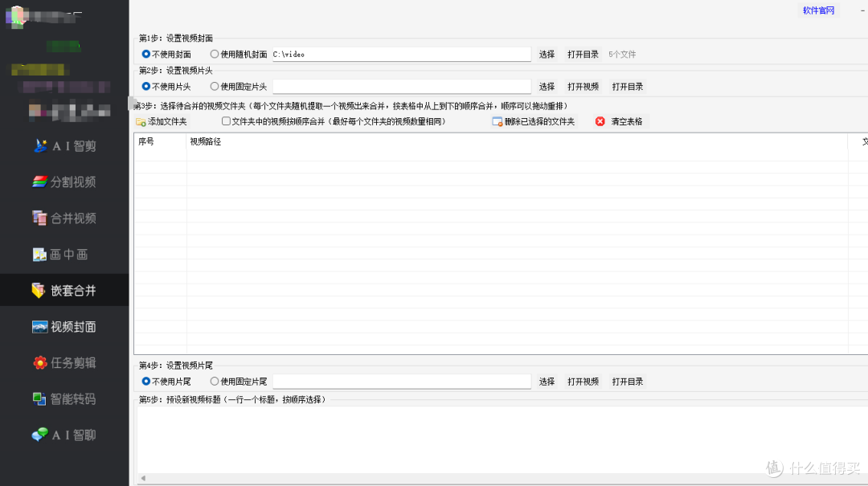Click the red 清空表格 icon
The image size is (868, 486).
tap(600, 121)
